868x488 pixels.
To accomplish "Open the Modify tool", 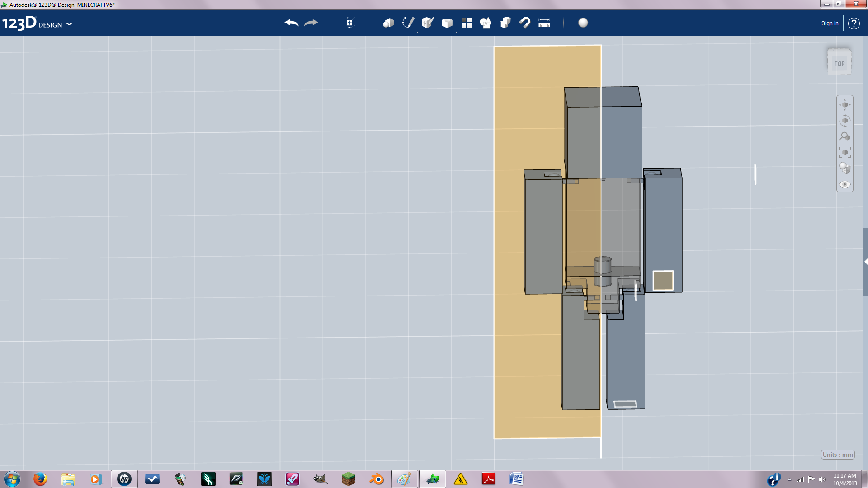I will 447,23.
